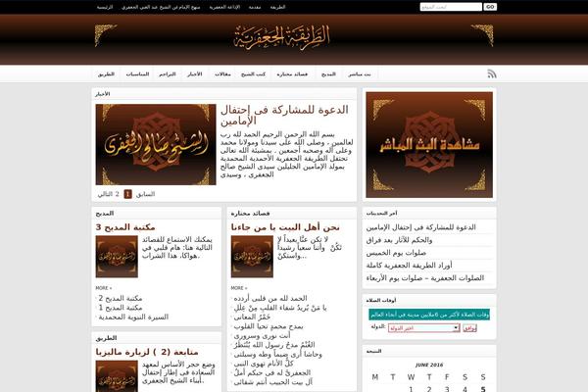Open الرئيسية in the top bar
The width and height of the screenshot is (588, 392).
[x=105, y=7]
